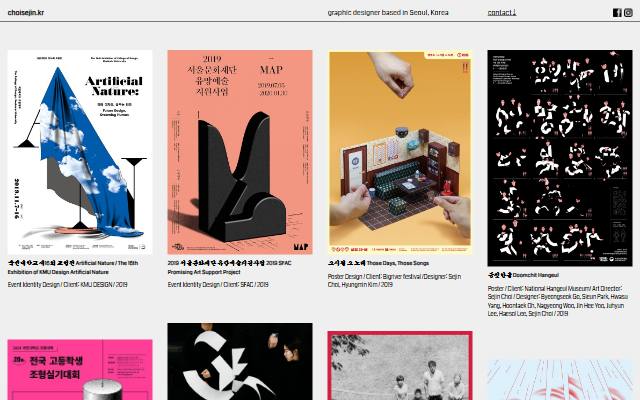Go to choisejin.kr home logo
The width and height of the screenshot is (640, 400).
point(26,13)
